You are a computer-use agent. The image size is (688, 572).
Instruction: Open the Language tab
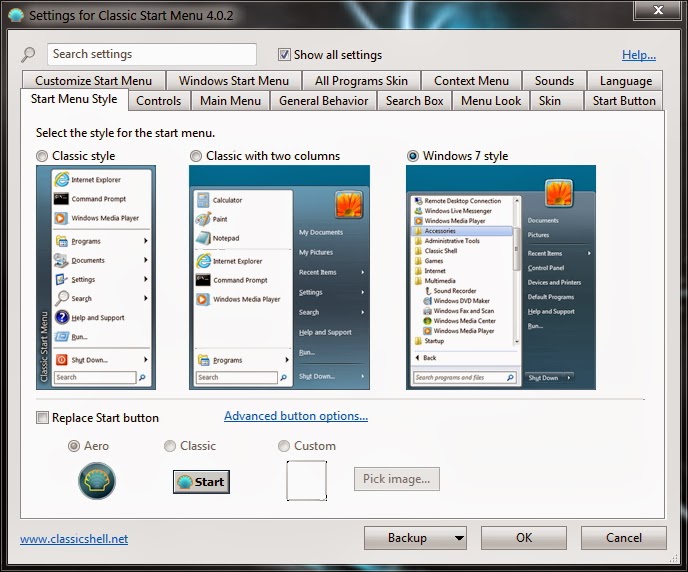coord(626,81)
